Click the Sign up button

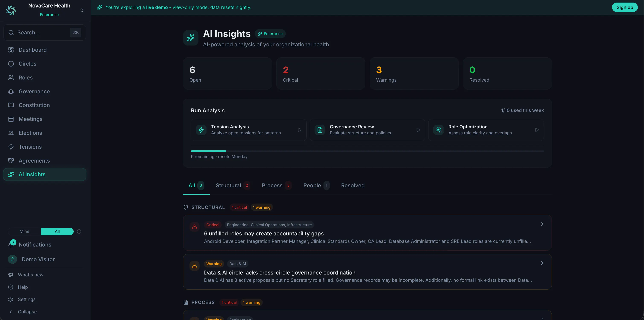point(625,7)
